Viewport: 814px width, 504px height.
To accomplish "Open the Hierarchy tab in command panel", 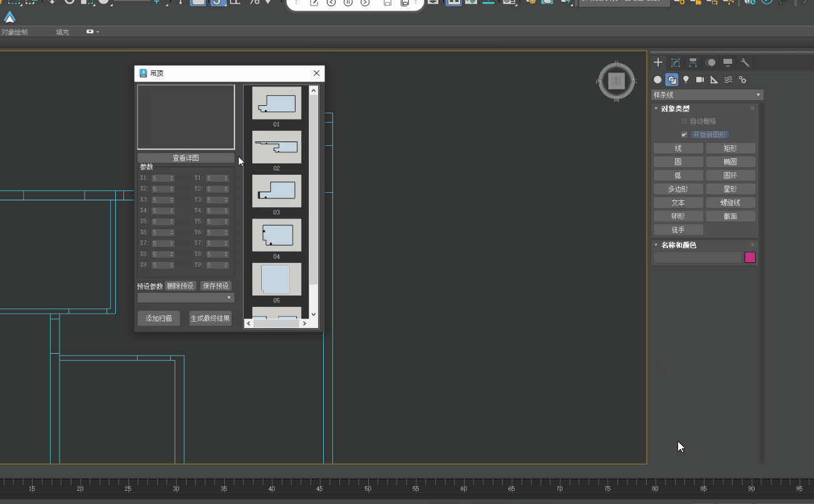I will click(x=693, y=63).
